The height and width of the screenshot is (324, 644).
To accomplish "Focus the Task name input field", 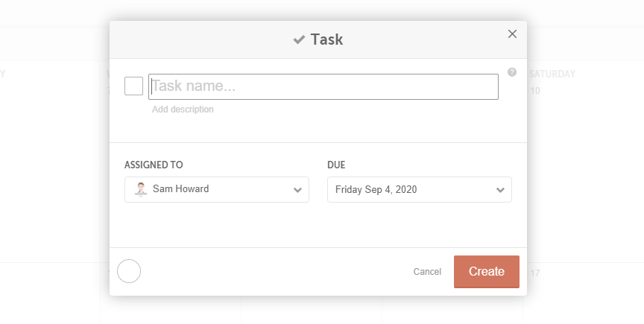I will (x=323, y=86).
